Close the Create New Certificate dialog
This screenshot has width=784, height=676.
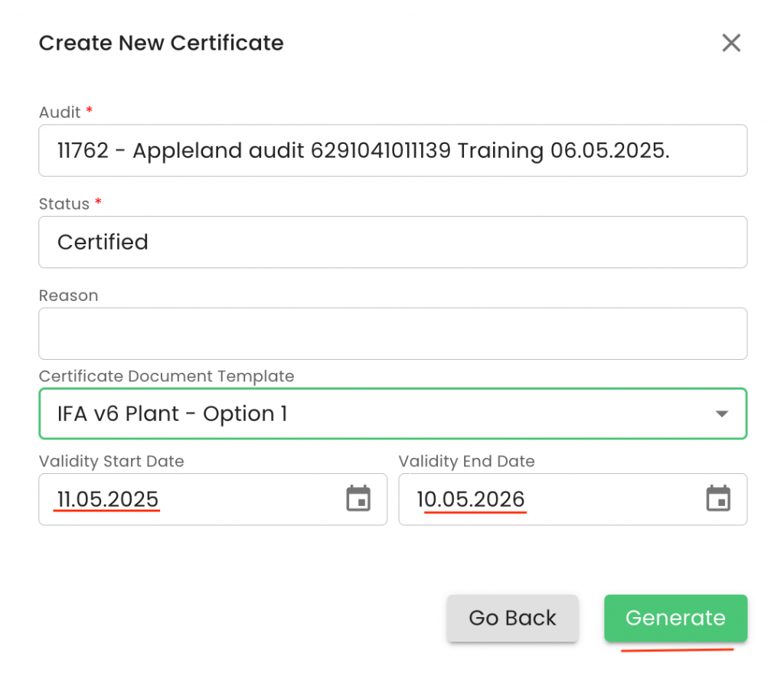point(731,43)
